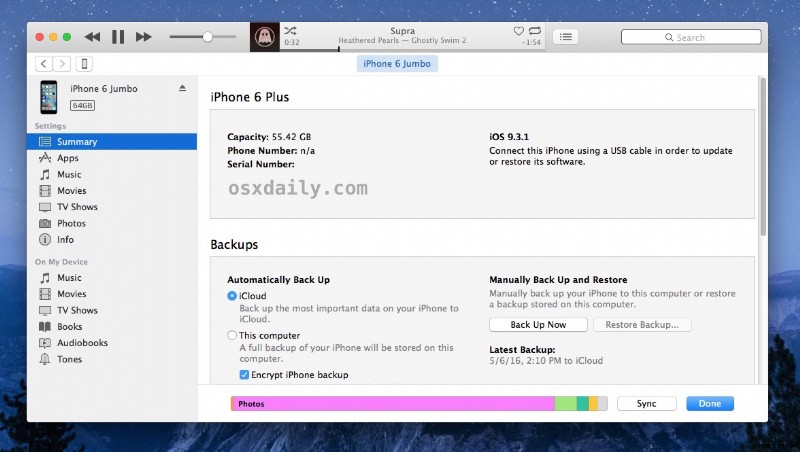The height and width of the screenshot is (452, 800).
Task: Go forward with the right chevron
Action: pos(62,64)
